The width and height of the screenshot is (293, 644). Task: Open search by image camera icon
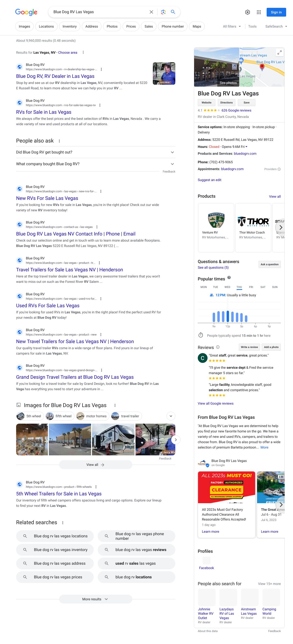(163, 12)
